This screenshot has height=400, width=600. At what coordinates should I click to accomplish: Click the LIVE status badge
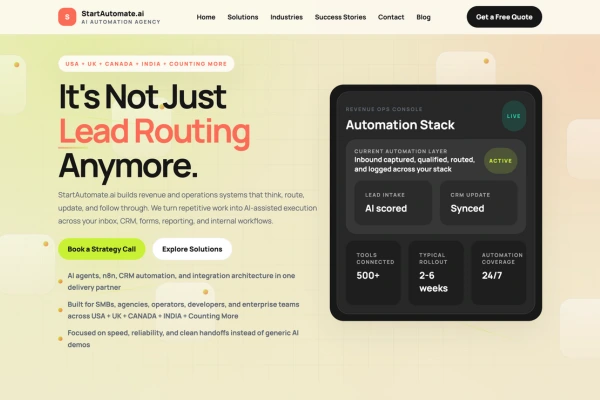click(x=514, y=116)
